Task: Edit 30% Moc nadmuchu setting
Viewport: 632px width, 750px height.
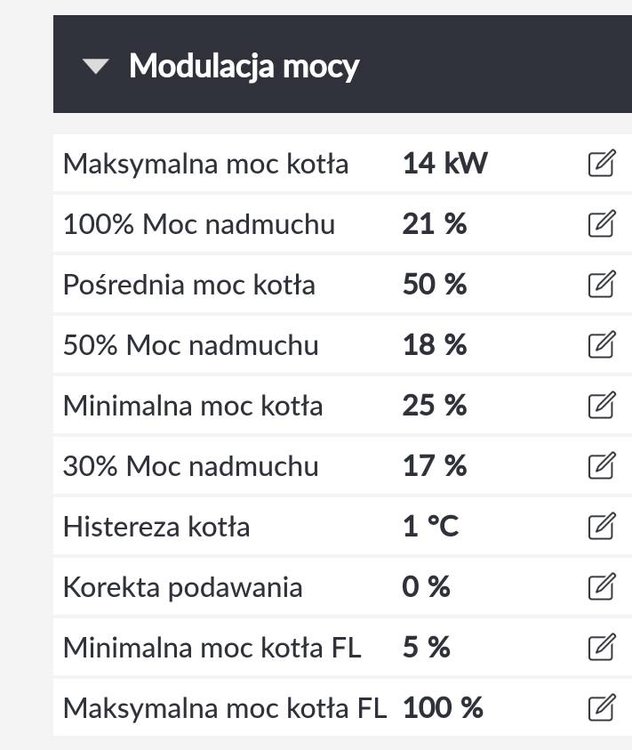Action: pos(600,466)
